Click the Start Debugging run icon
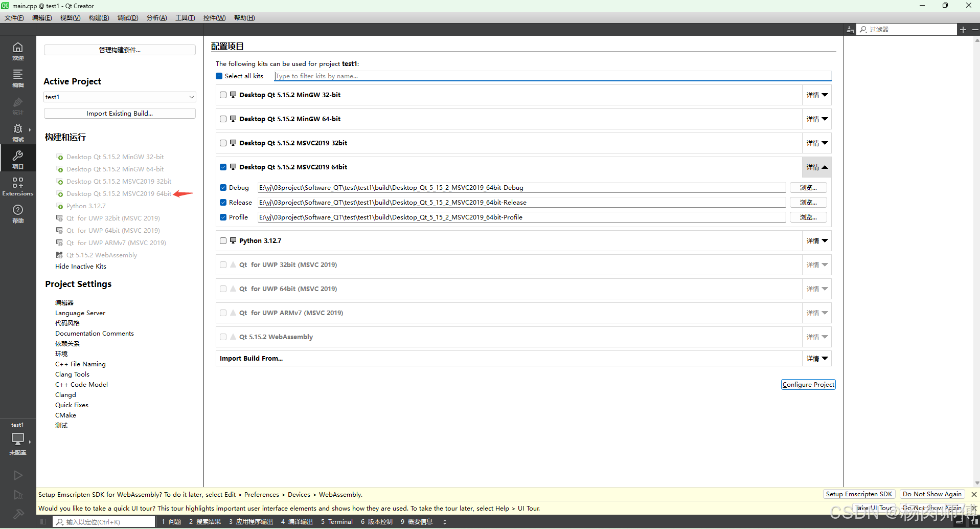 [18, 495]
